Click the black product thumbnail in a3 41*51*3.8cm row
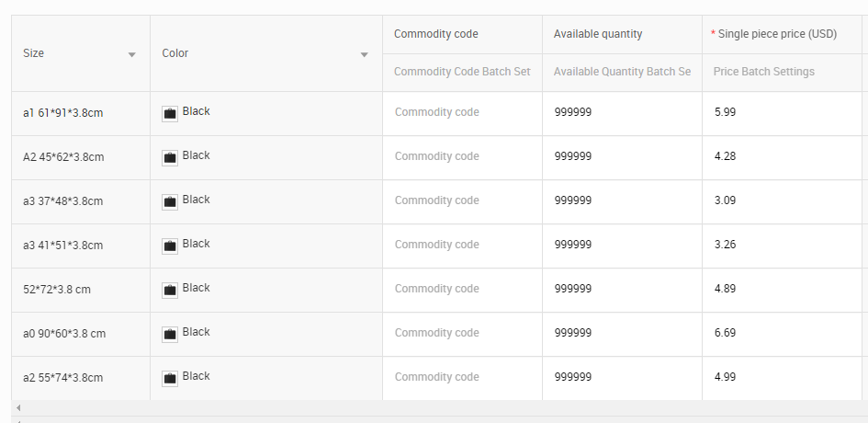 click(170, 246)
